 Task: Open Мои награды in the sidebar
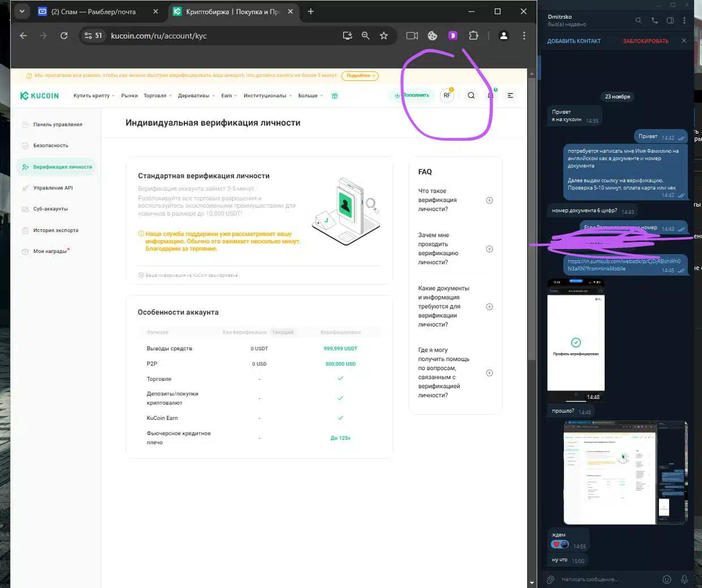click(57, 251)
